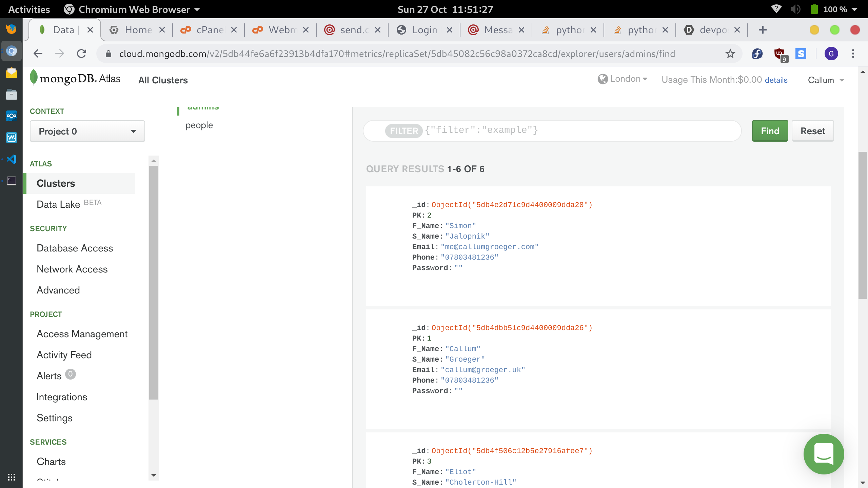Click the usage details link
Image resolution: width=868 pixels, height=488 pixels.
tap(776, 80)
